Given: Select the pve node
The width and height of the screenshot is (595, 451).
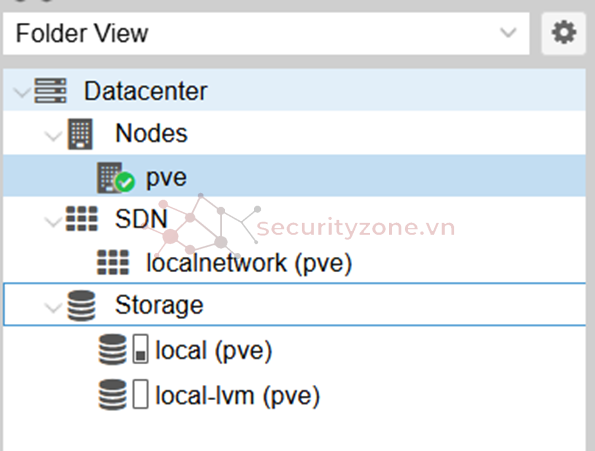Looking at the screenshot, I should click(294, 175).
